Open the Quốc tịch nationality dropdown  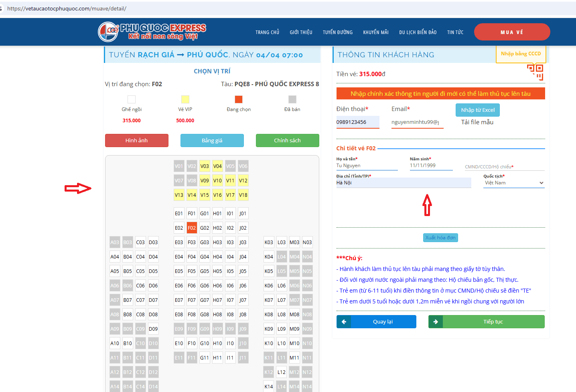point(514,183)
